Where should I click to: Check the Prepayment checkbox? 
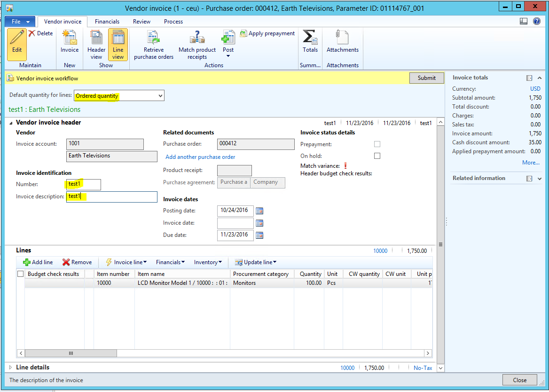point(377,144)
